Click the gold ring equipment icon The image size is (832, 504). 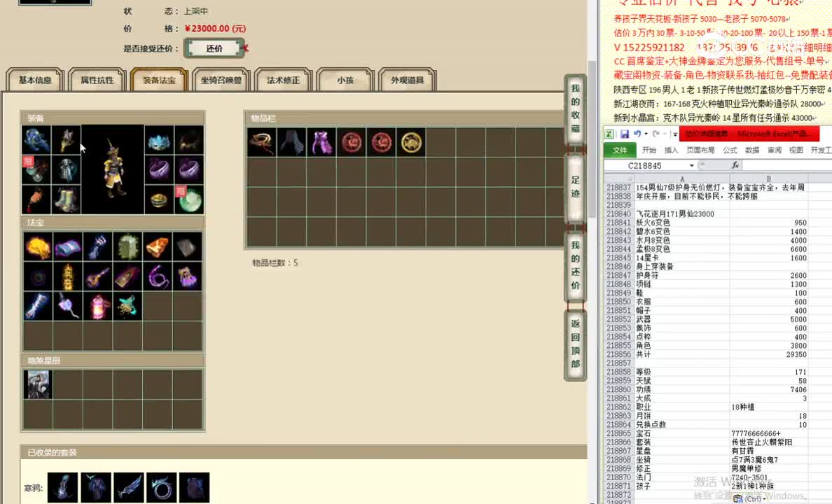(159, 199)
